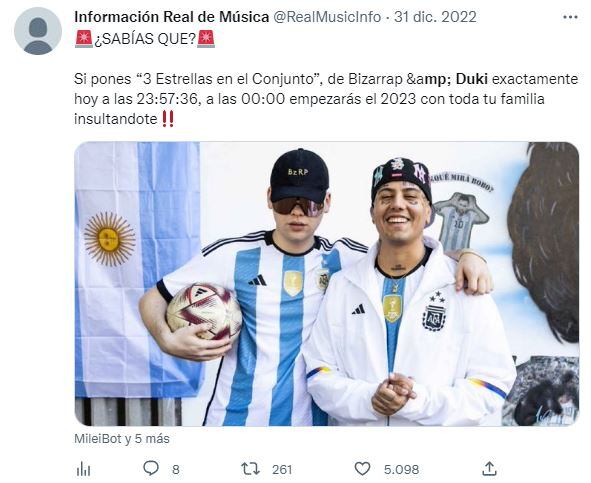
Task: Click the soccer ball in the photo
Action: (x=204, y=311)
